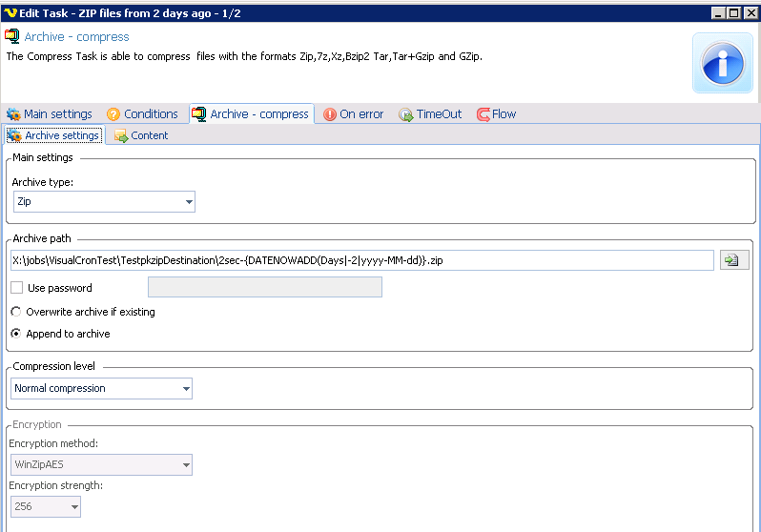761x532 pixels.
Task: Enable the Use password checkbox
Action: pyautogui.click(x=16, y=288)
